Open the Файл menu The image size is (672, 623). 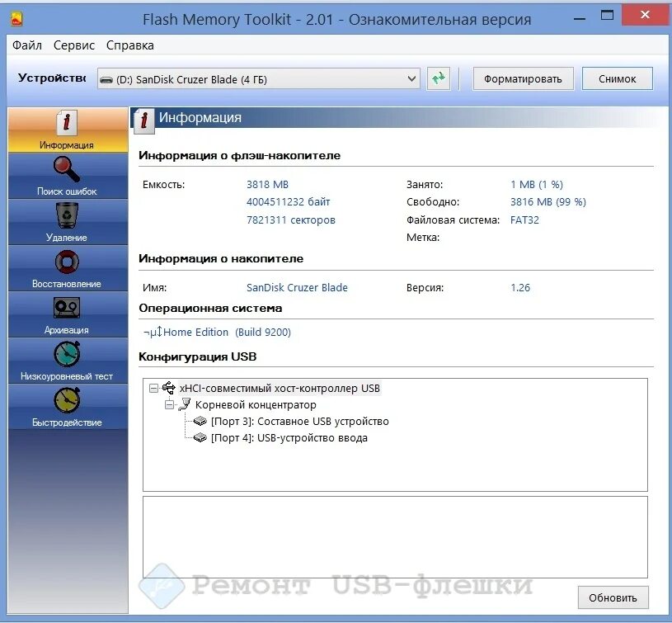(x=27, y=45)
